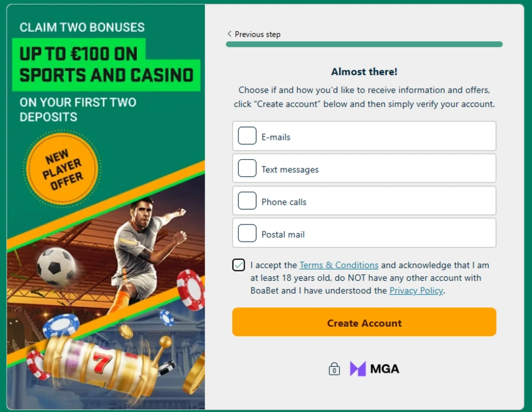Image resolution: width=532 pixels, height=412 pixels.
Task: Click the Almost there heading
Action: [364, 71]
